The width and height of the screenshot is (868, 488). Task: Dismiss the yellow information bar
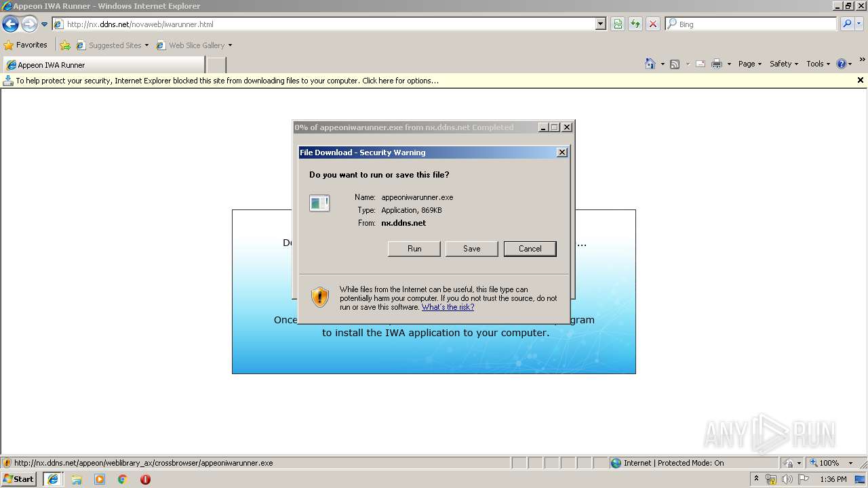coord(861,80)
